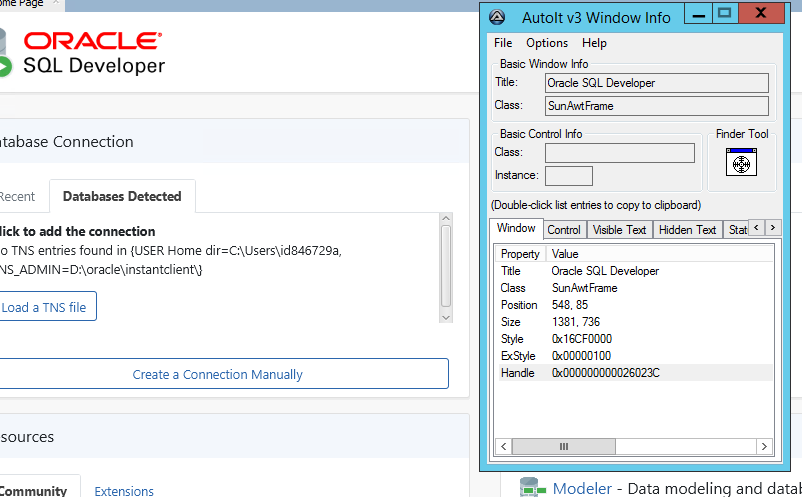Click the control Instance field

pos(569,176)
